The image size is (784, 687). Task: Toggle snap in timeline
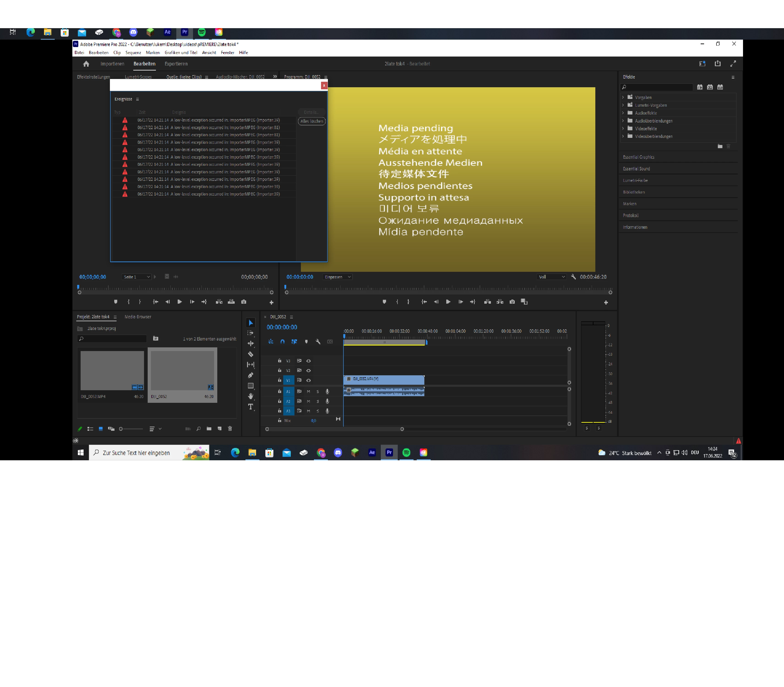click(282, 342)
